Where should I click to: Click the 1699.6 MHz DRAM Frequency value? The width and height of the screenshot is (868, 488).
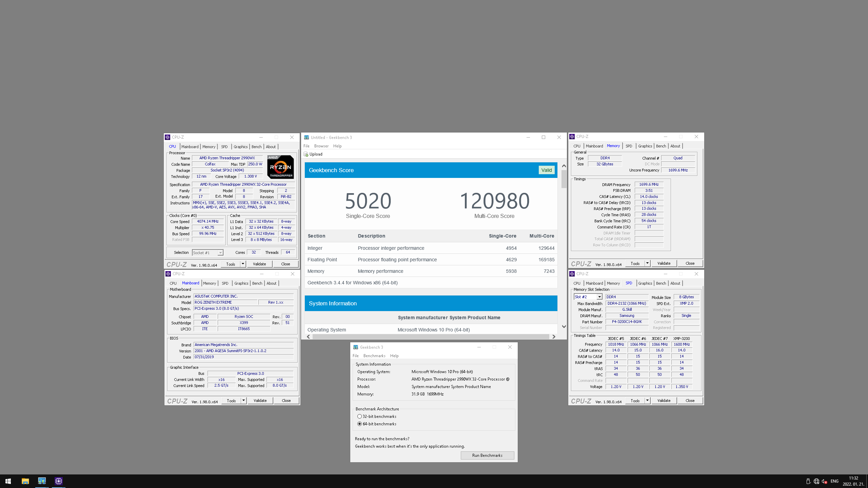(649, 185)
